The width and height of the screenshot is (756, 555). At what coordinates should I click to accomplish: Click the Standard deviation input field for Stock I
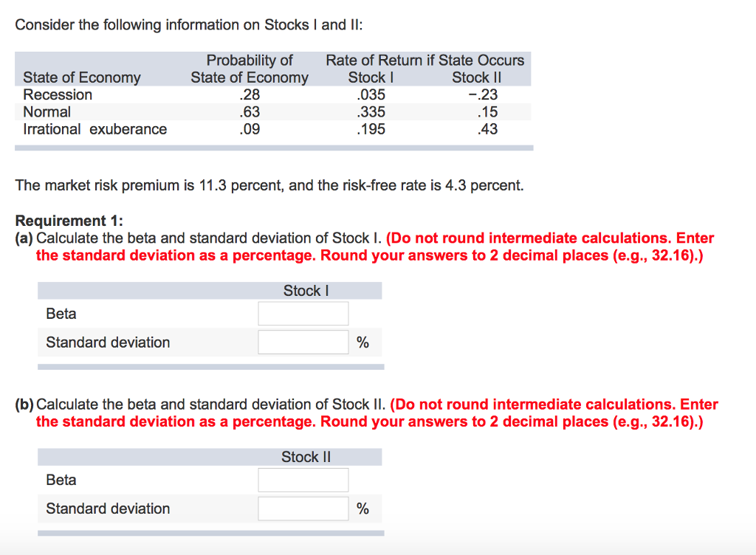coord(303,341)
